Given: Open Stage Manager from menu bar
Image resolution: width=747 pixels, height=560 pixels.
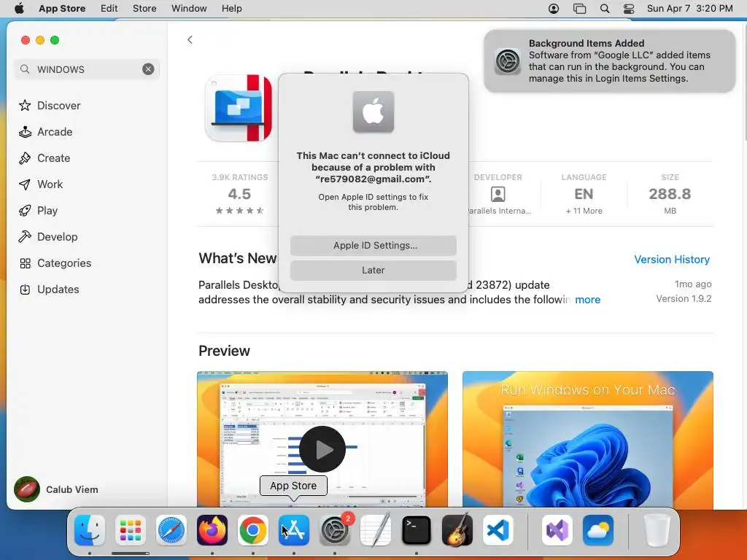Looking at the screenshot, I should tap(579, 9).
